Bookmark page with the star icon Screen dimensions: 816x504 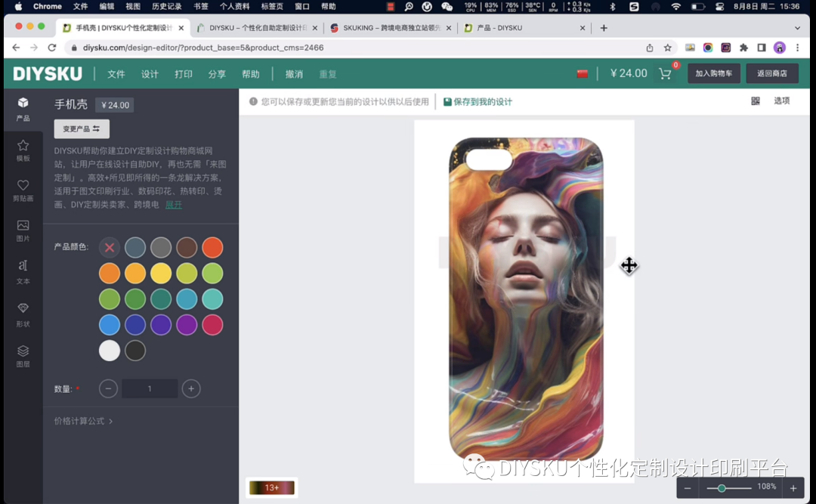[668, 48]
